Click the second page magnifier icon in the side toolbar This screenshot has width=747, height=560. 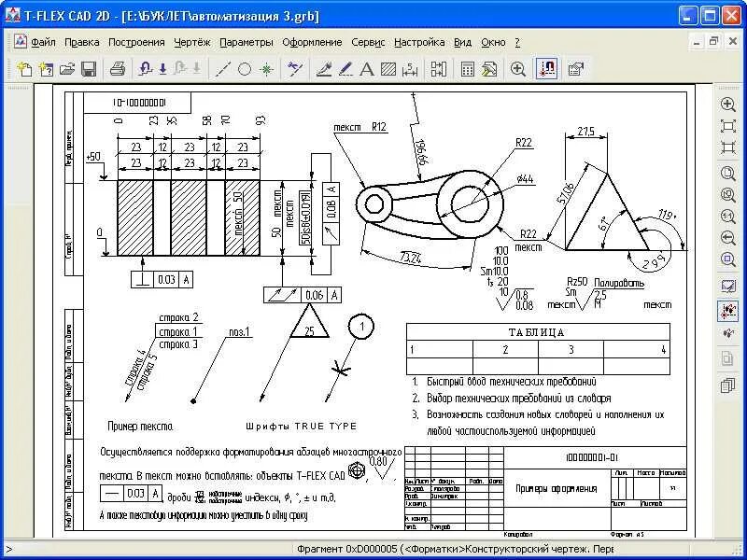(x=728, y=195)
